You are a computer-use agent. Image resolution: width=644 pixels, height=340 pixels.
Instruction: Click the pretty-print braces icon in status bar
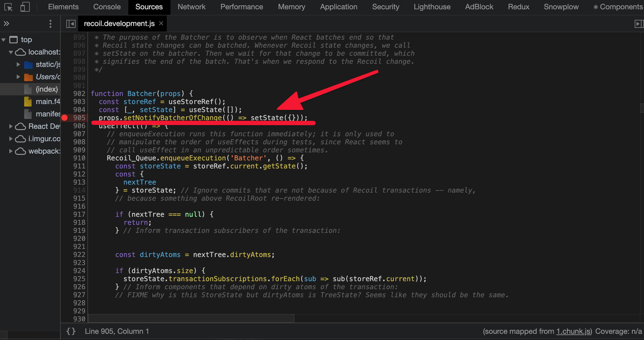coord(71,331)
